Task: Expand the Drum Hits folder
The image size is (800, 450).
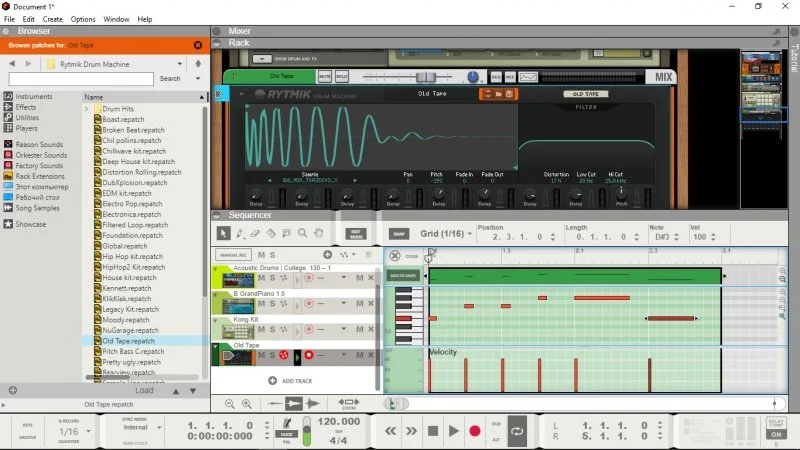Action: coord(86,109)
